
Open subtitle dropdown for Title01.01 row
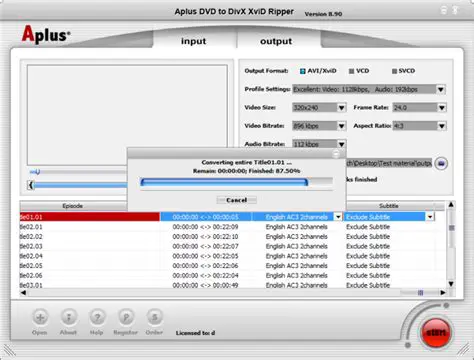pyautogui.click(x=430, y=217)
